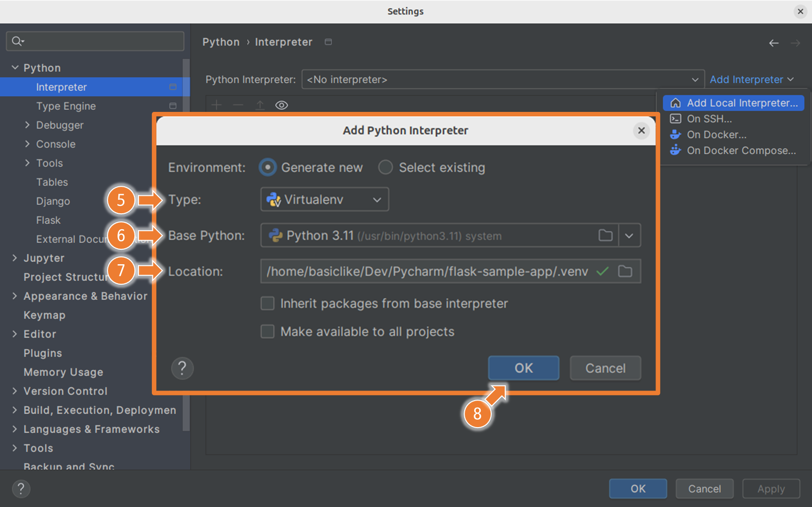Image resolution: width=812 pixels, height=507 pixels.
Task: Click help question mark in Add Python Interpreter
Action: click(182, 368)
